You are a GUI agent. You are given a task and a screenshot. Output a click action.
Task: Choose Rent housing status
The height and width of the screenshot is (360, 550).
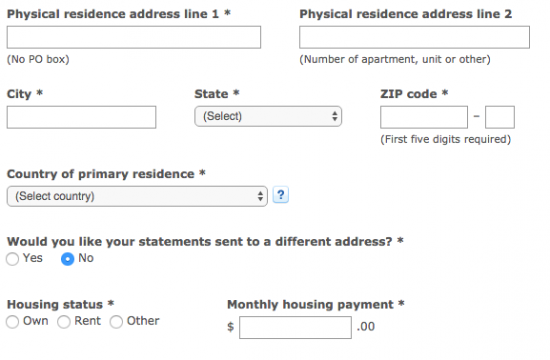[x=63, y=321]
